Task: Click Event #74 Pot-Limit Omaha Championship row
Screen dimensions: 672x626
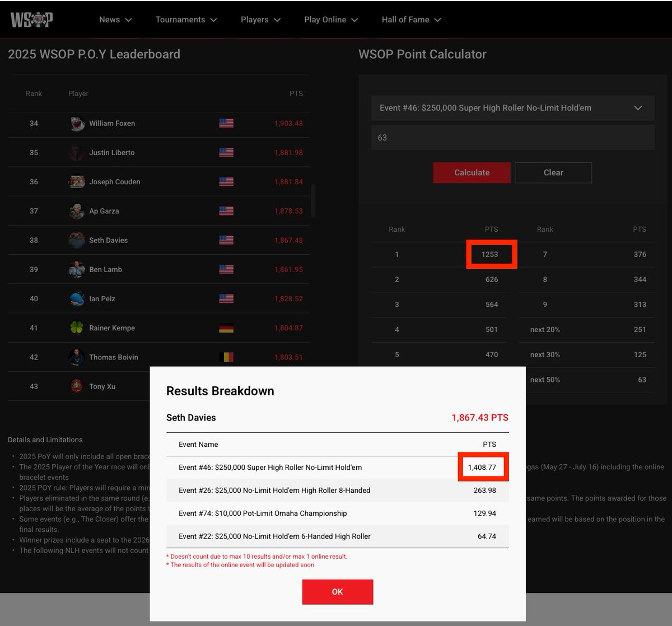Action: pos(338,513)
